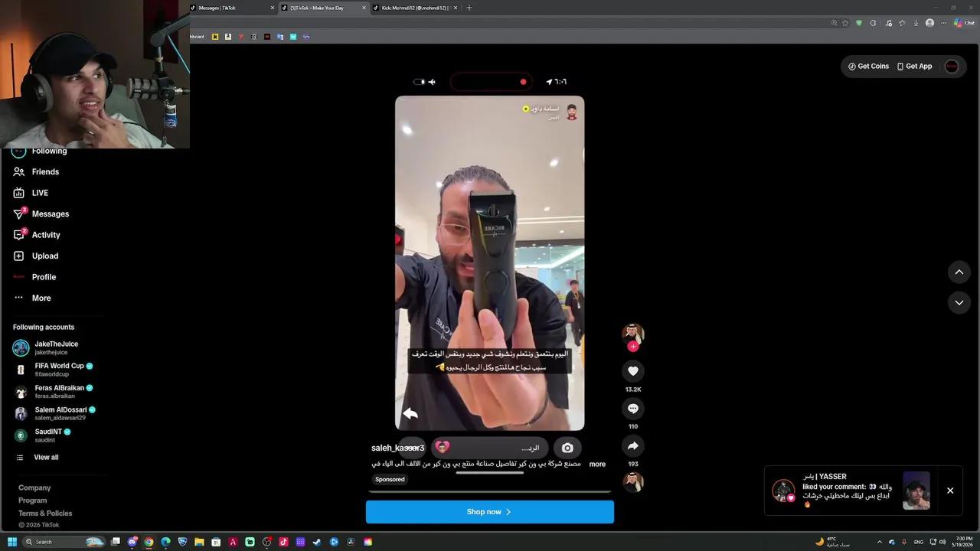
Task: Go to the next video with the down chevron
Action: pos(959,302)
